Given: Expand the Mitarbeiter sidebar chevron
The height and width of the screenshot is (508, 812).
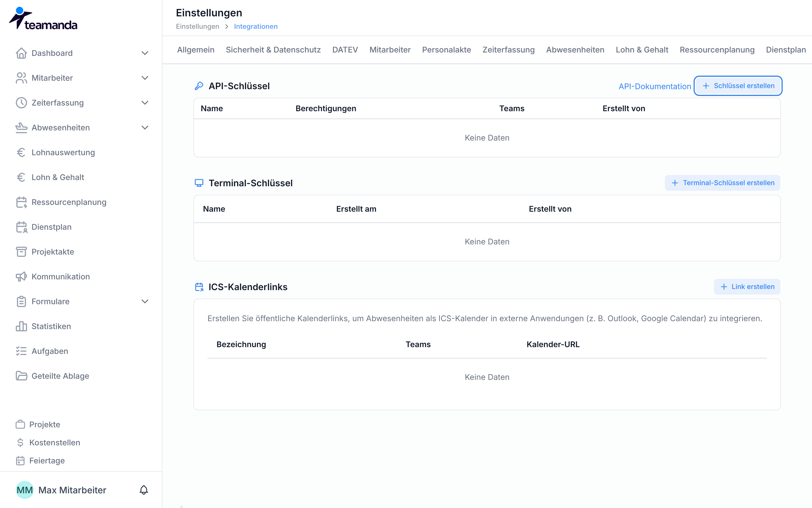Looking at the screenshot, I should (x=145, y=78).
